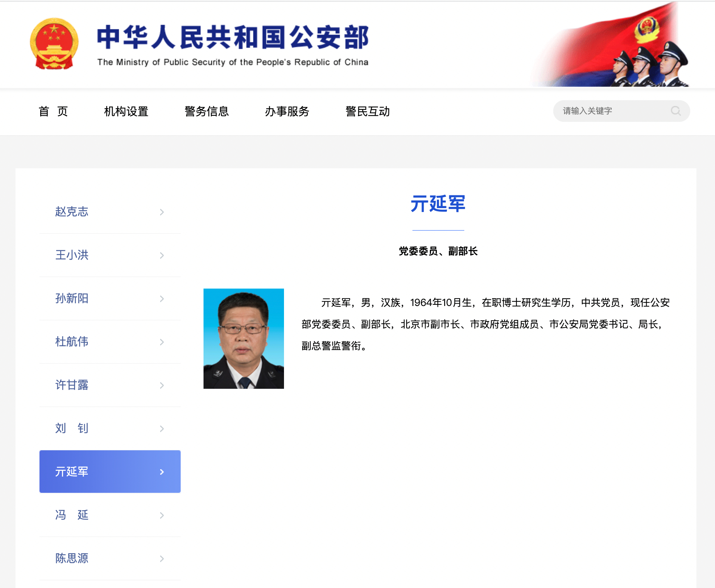Click the national emblem logo
Screen dimensions: 715x588
[54, 43]
